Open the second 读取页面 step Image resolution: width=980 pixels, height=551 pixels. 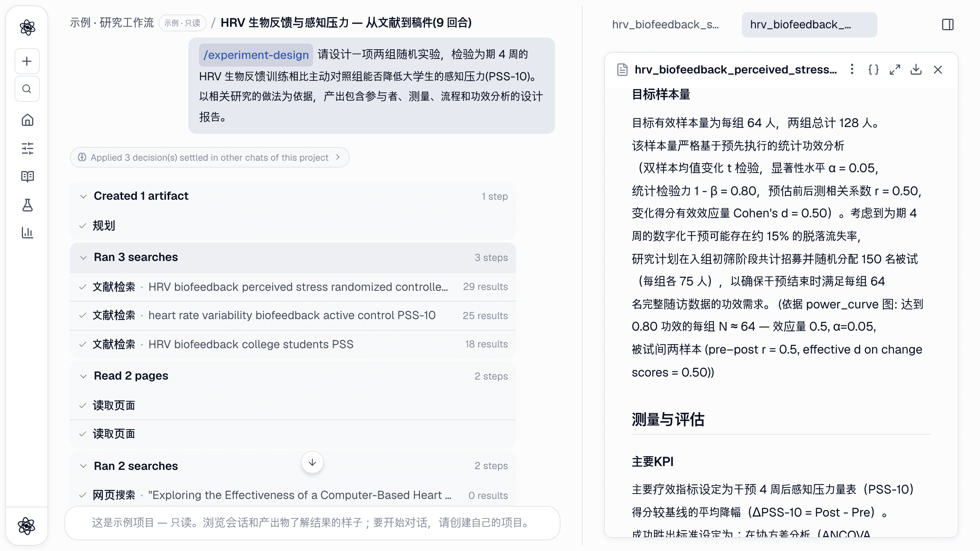click(293, 434)
